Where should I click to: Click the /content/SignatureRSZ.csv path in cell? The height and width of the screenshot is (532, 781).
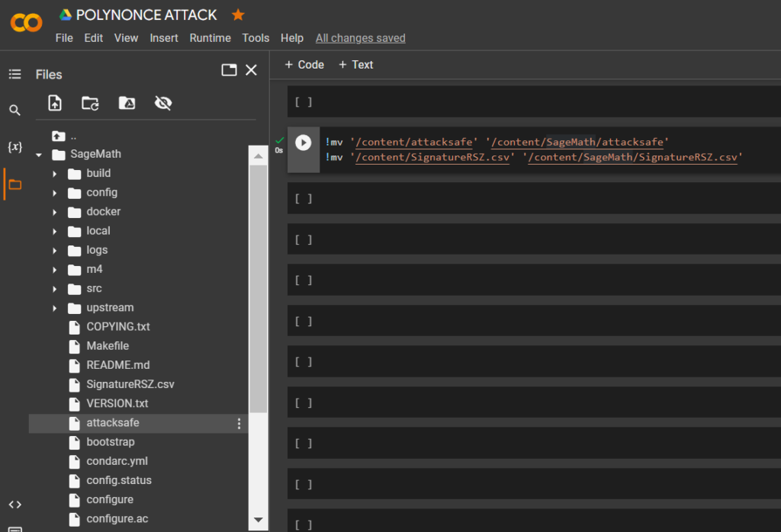coord(432,157)
